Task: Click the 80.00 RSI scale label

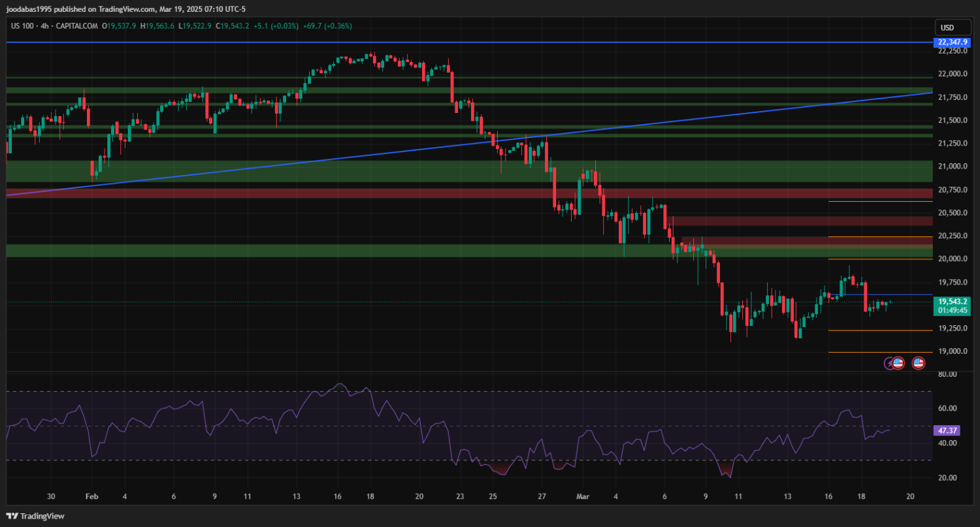Action: pyautogui.click(x=947, y=374)
